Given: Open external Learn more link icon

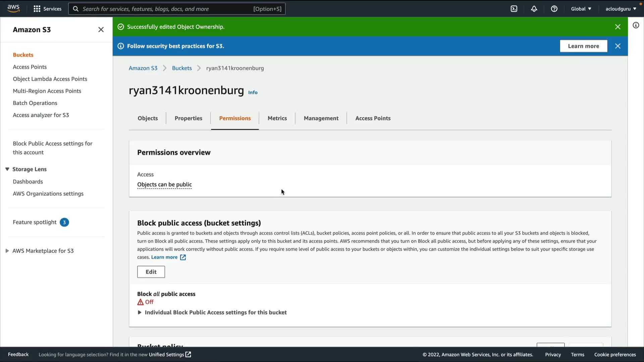Looking at the screenshot, I should click(183, 257).
